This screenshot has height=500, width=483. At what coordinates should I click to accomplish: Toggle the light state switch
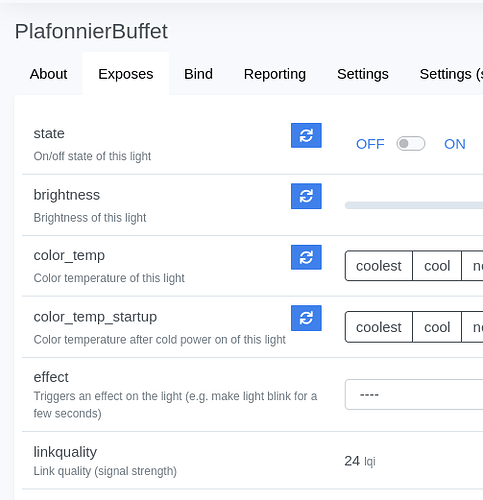410,144
